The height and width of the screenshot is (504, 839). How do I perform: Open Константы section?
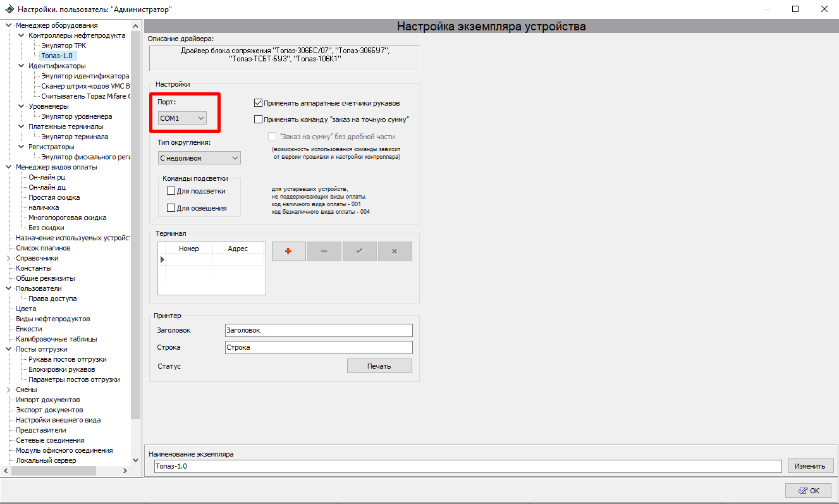point(34,268)
